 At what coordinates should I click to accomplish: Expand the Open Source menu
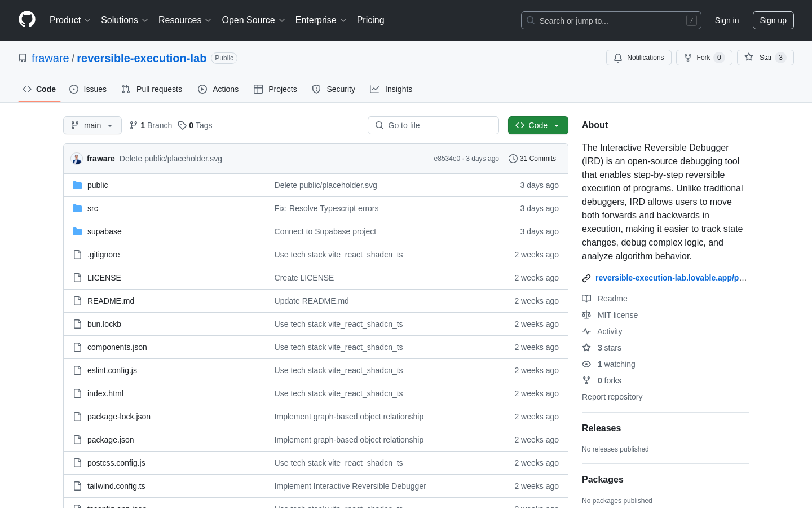254,20
